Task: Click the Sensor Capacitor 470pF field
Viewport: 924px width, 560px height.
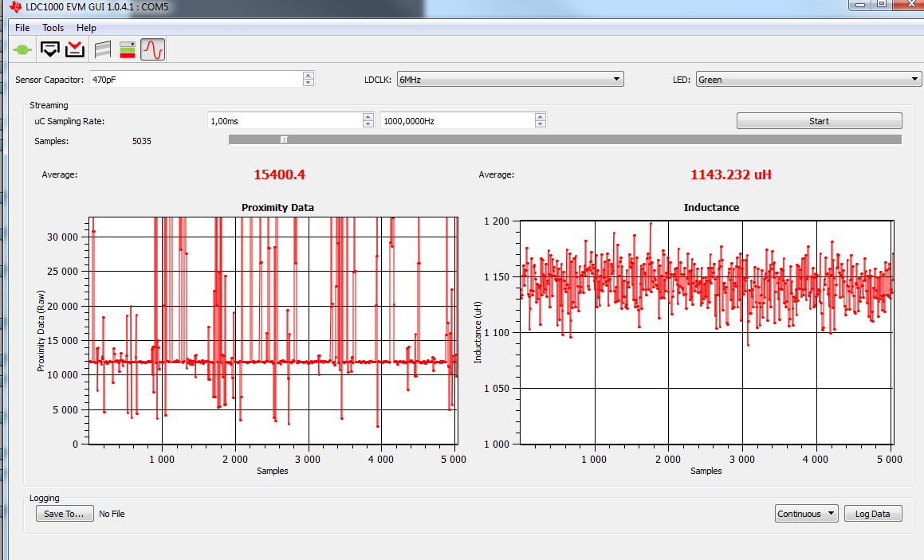Action: point(196,79)
